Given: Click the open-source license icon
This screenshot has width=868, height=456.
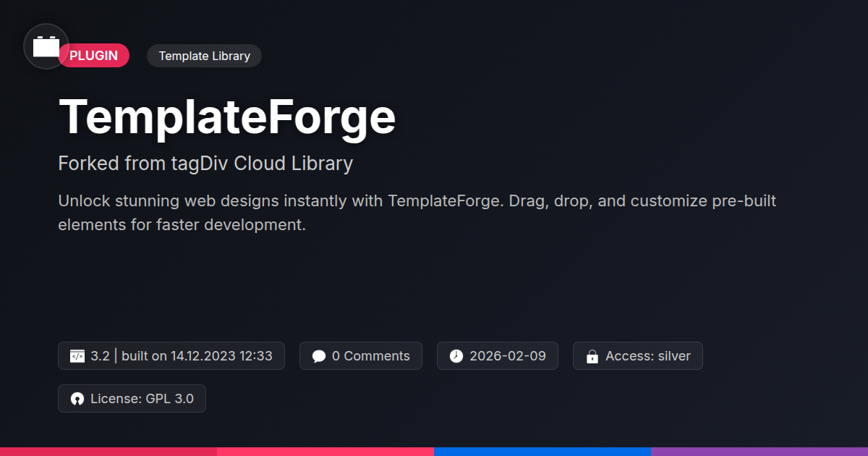Looking at the screenshot, I should click(77, 399).
